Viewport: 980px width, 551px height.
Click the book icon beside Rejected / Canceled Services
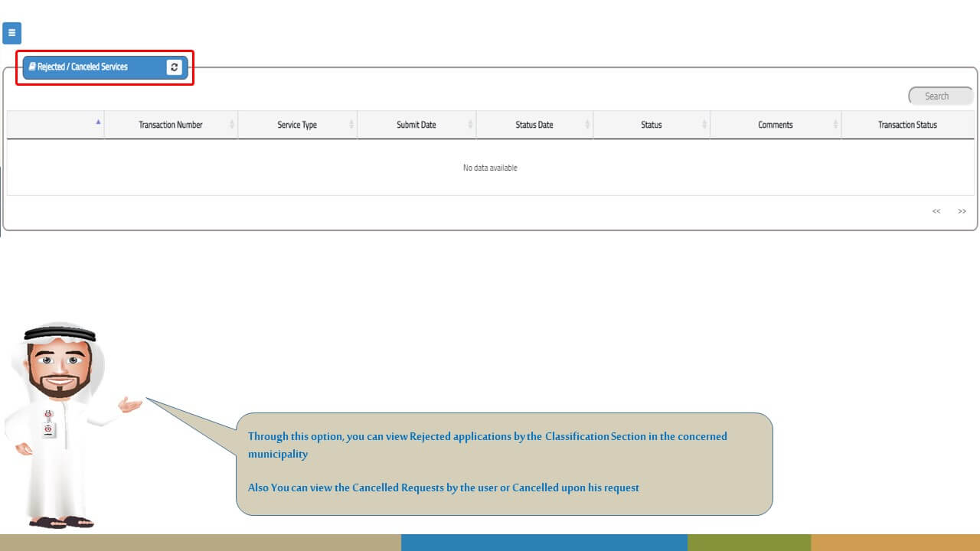32,67
